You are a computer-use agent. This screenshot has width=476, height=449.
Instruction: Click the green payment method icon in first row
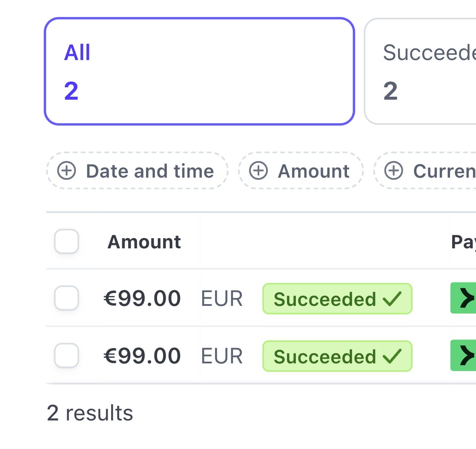(464, 299)
